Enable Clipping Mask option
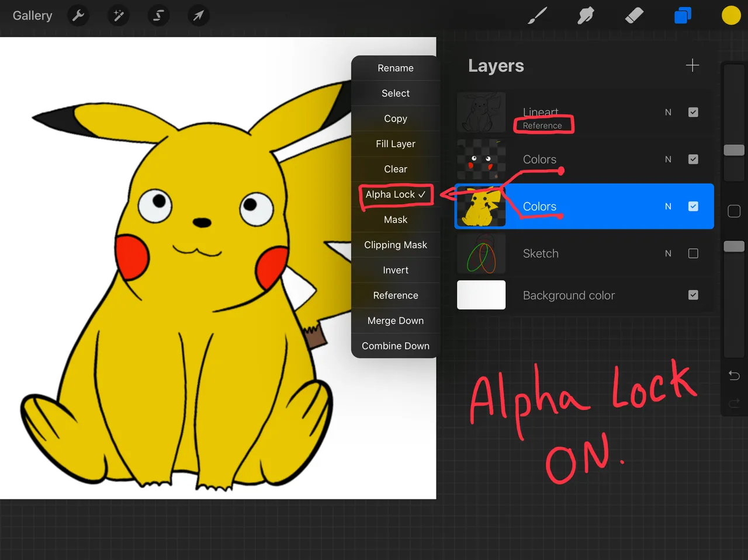This screenshot has width=748, height=560. coord(396,245)
